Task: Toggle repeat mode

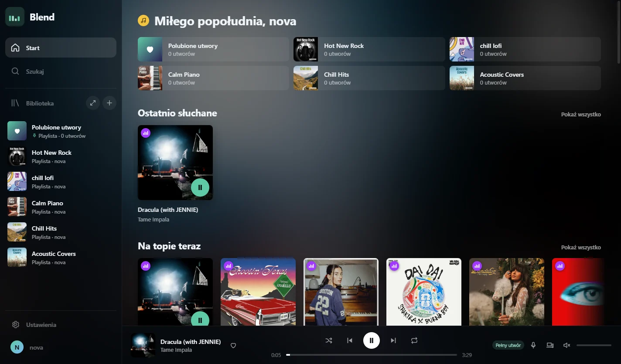Action: coord(414,340)
